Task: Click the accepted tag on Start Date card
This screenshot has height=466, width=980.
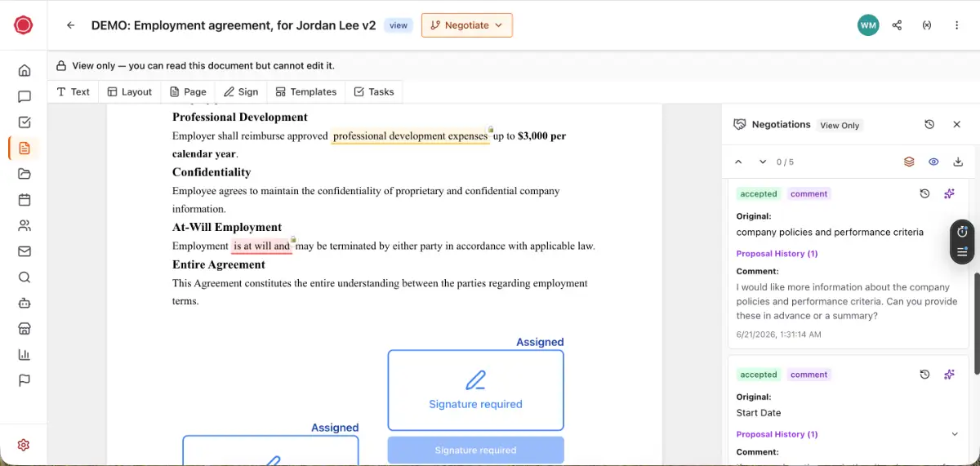Action: (x=759, y=375)
